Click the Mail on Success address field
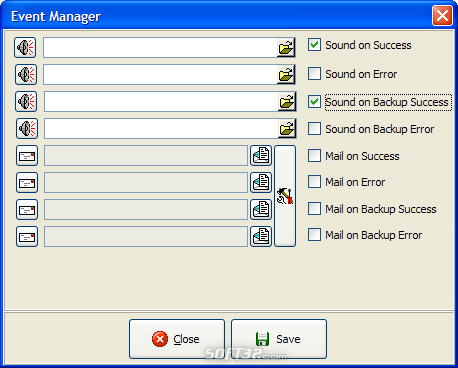The image size is (458, 368). (x=146, y=156)
